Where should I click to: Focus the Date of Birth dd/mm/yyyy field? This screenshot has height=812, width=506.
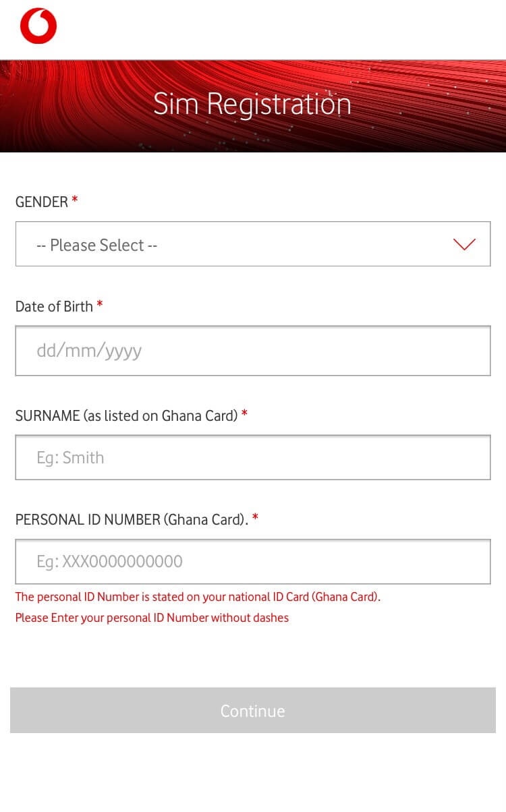(253, 351)
